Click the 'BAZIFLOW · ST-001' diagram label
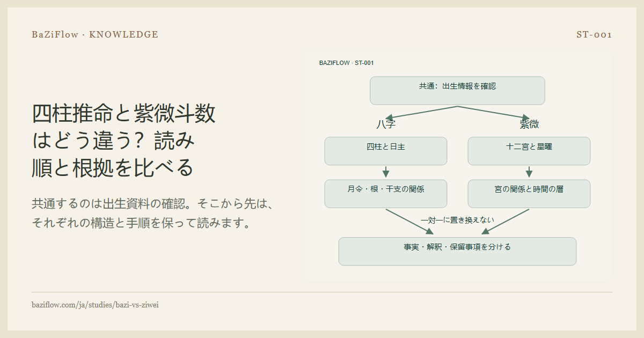Screen dimensions: 644x338 pyautogui.click(x=346, y=63)
